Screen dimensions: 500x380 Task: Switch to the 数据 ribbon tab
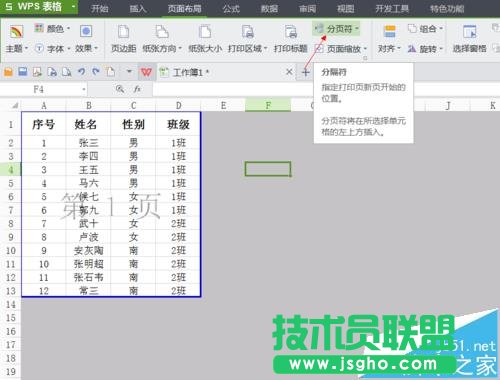269,8
